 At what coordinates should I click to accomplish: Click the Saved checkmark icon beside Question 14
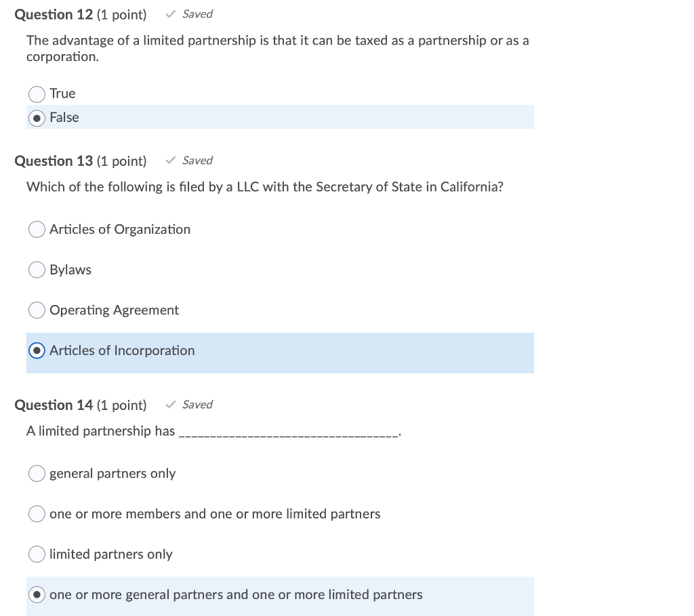point(170,404)
